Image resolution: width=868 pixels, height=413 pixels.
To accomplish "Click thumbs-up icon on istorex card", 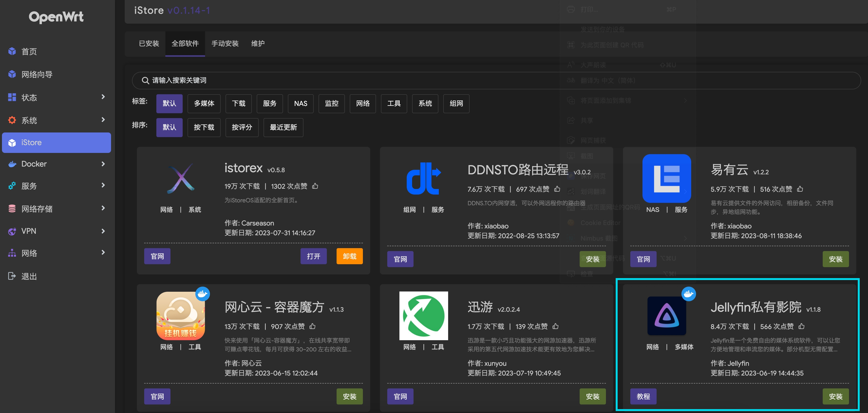I will [x=315, y=186].
